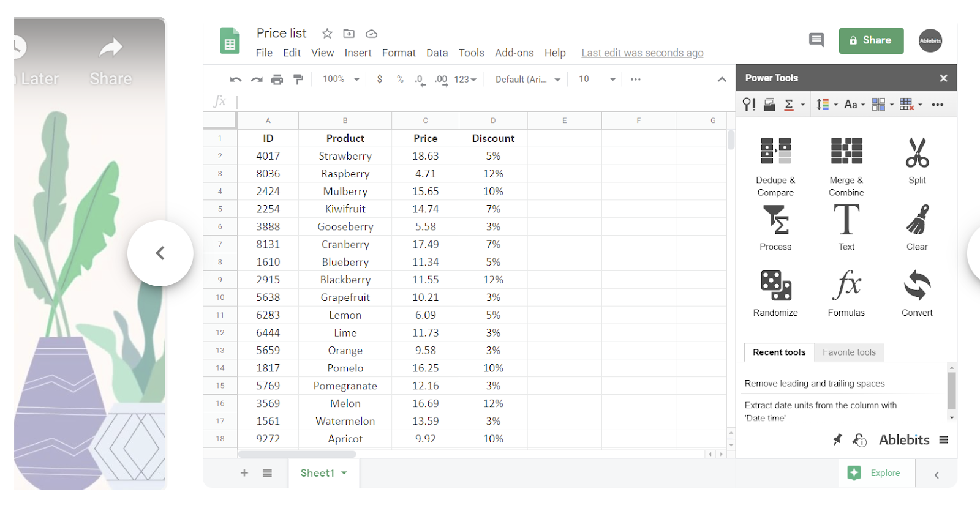Increase decimal places
The image size is (980, 522).
pyautogui.click(x=441, y=80)
